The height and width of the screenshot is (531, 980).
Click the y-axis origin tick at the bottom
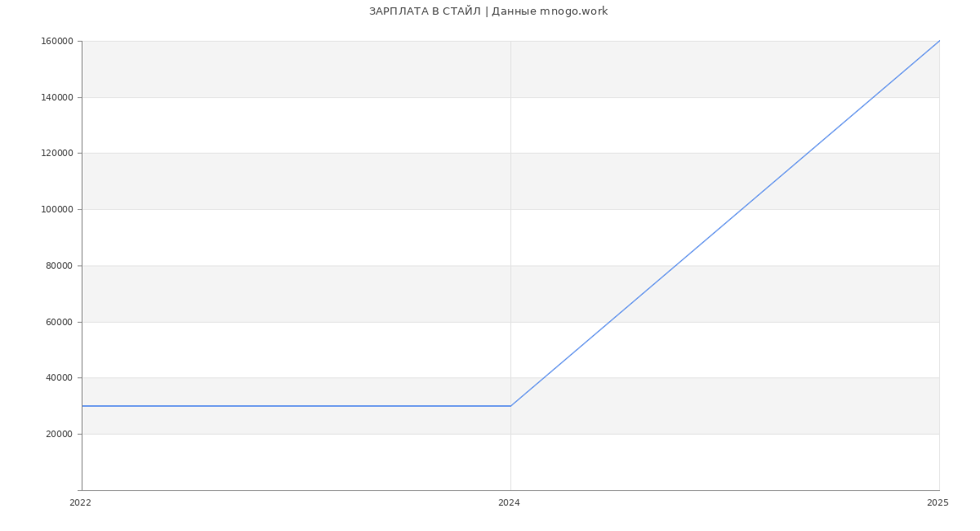click(79, 490)
